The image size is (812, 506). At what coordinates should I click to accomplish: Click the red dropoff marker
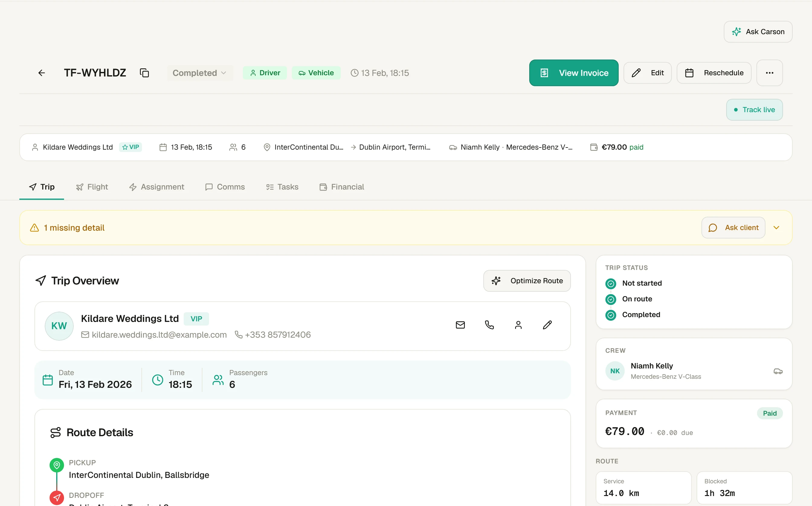[56, 498]
